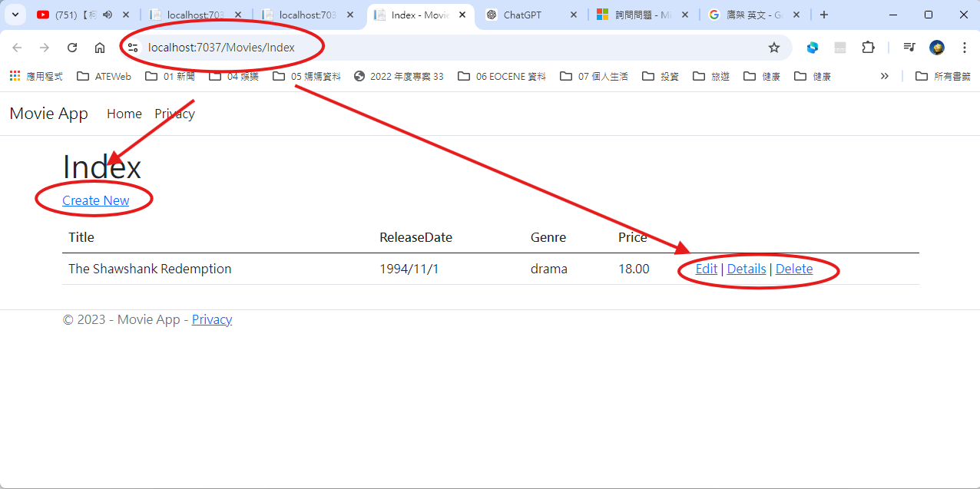Open the 應用程式 apps grid shortcut
This screenshot has height=489, width=980.
point(36,76)
